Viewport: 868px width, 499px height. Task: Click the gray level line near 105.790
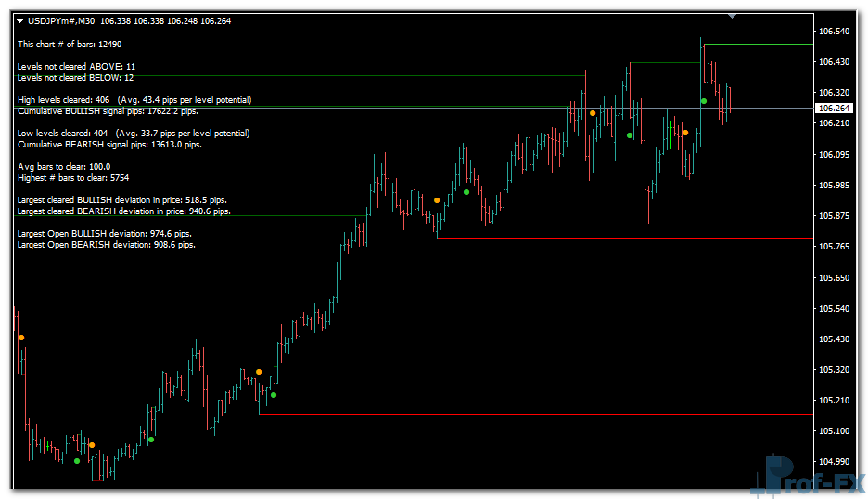(x=621, y=239)
